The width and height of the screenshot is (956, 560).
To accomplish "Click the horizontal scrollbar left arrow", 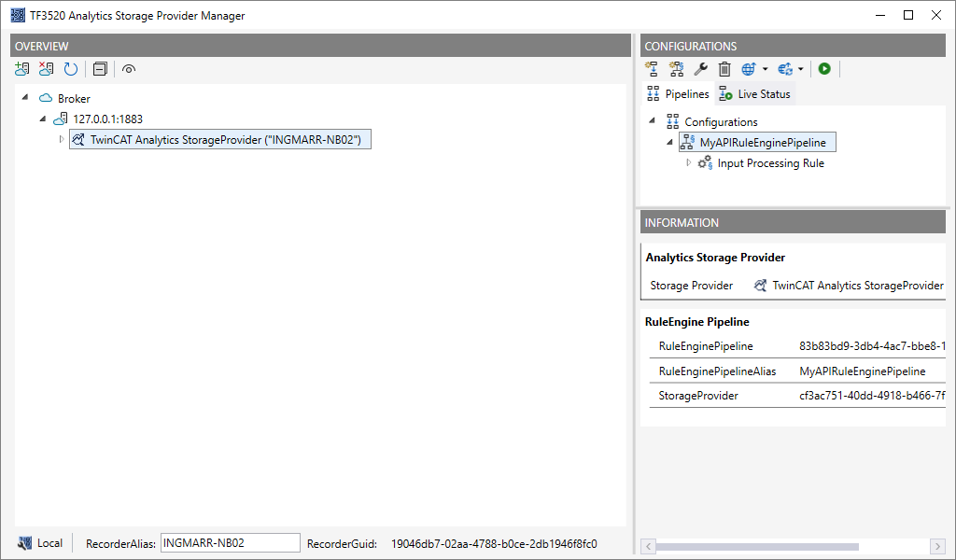I will 648,545.
